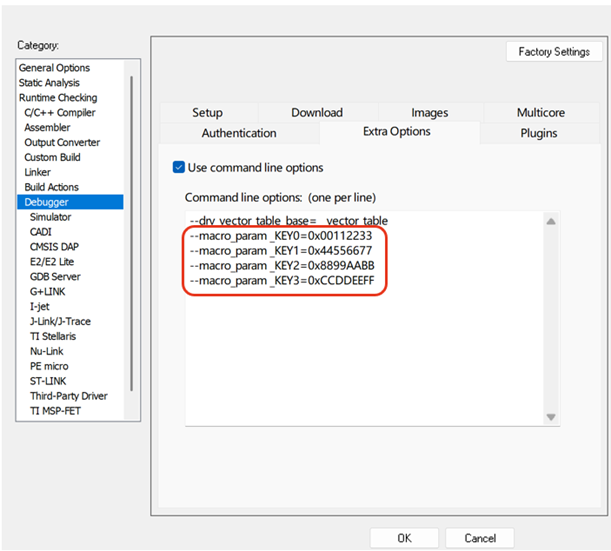Viewport: 611px width, 551px height.
Task: Click the _KEY3=0xCCDDEEFF macro line
Action: [x=282, y=280]
